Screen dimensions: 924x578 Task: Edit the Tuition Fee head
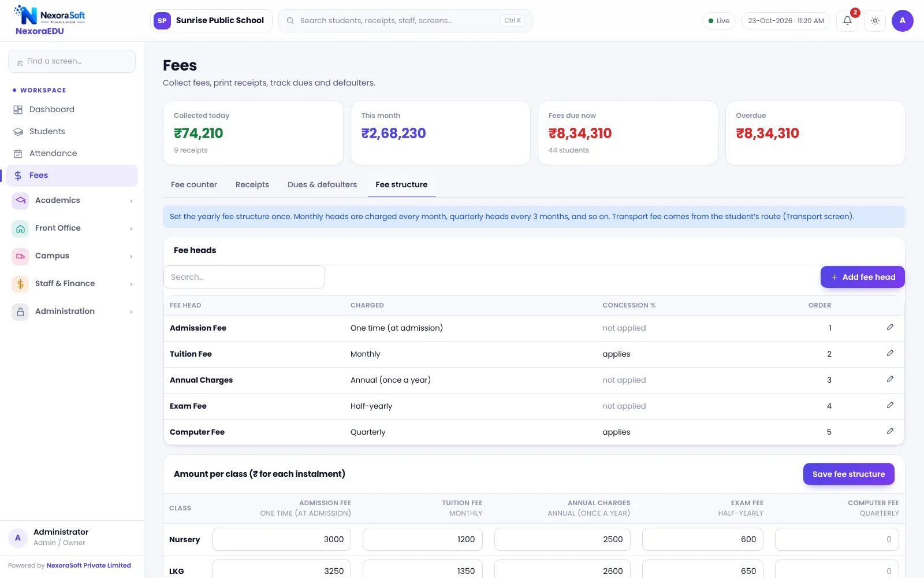(890, 353)
